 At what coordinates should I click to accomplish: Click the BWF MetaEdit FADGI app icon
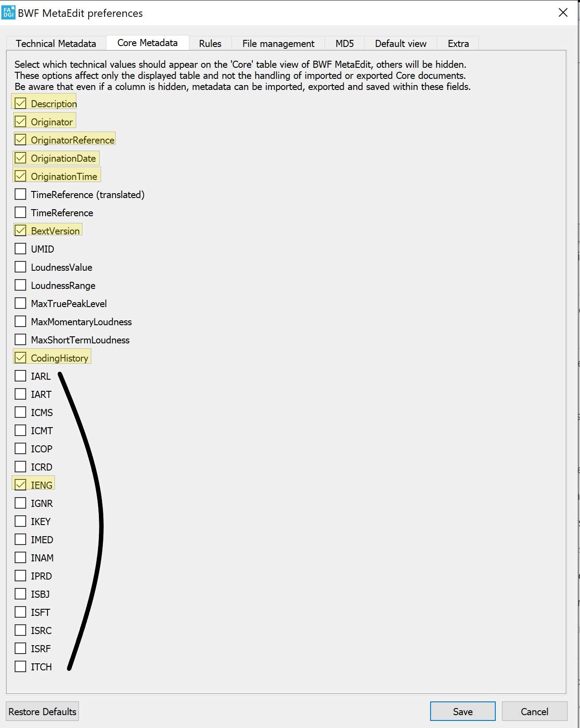click(8, 12)
